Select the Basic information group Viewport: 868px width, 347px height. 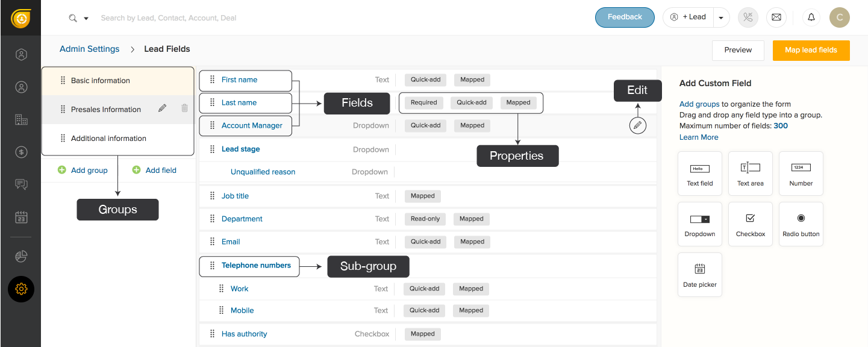(101, 81)
